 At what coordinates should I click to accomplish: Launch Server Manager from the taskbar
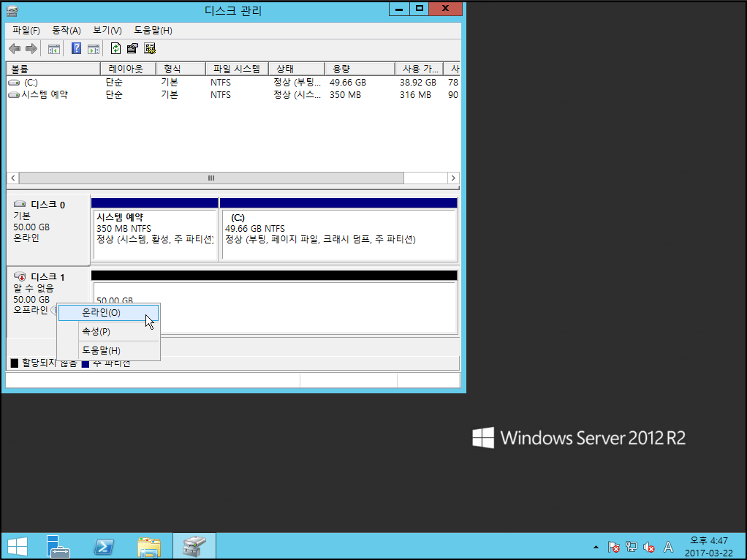(x=58, y=546)
